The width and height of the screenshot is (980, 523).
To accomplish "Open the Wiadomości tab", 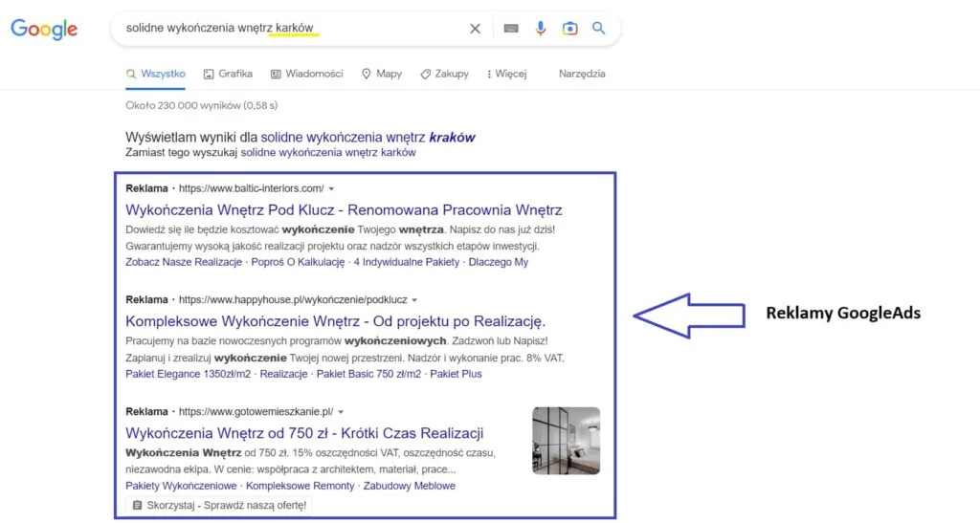I will 307,74.
